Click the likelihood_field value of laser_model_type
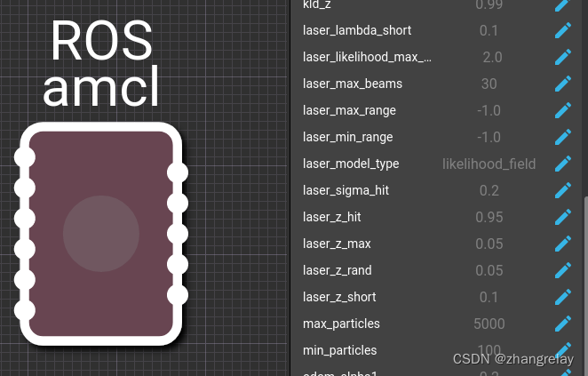588x376 pixels. tap(489, 164)
